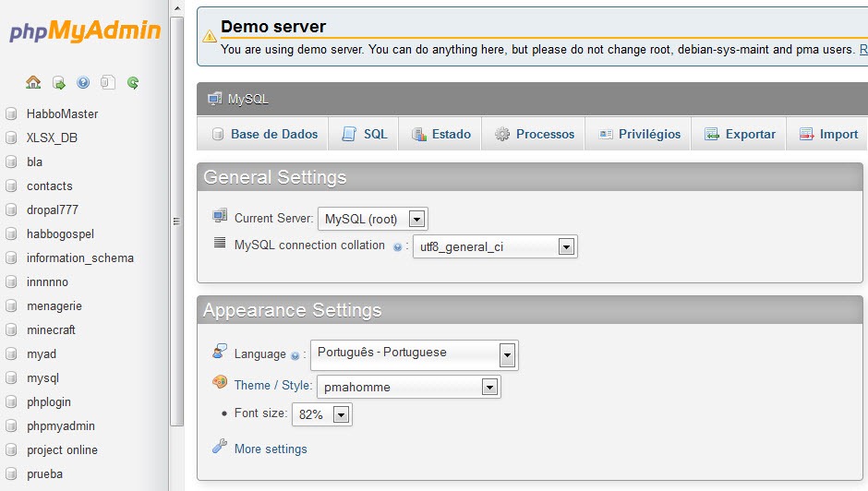The image size is (868, 491).
Task: Open the habbogospel database
Action: (60, 234)
